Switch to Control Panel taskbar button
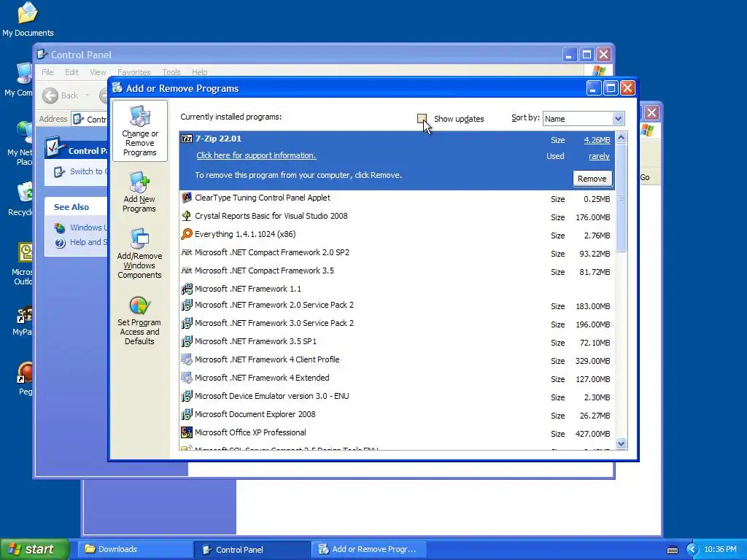747x560 pixels. tap(253, 549)
